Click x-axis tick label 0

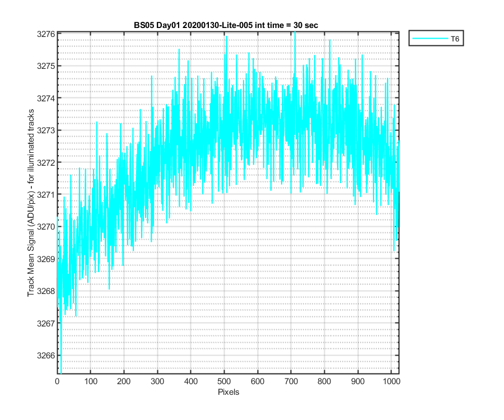pyautogui.click(x=57, y=381)
